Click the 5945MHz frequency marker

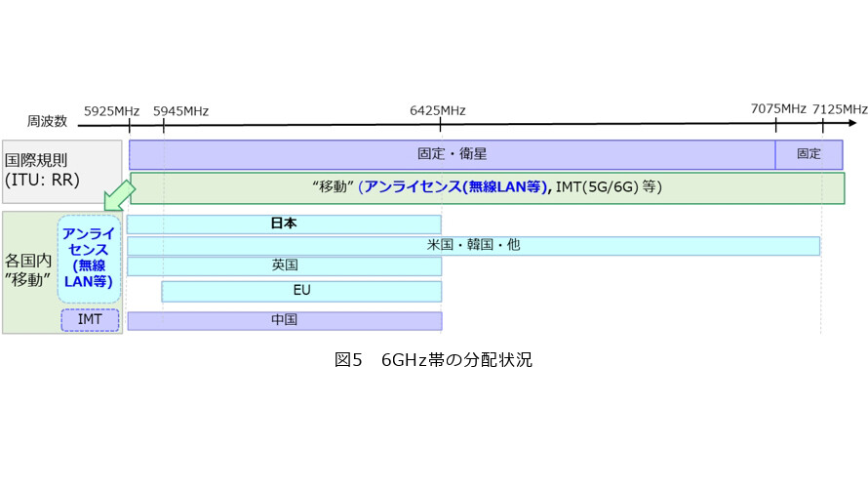point(180,111)
